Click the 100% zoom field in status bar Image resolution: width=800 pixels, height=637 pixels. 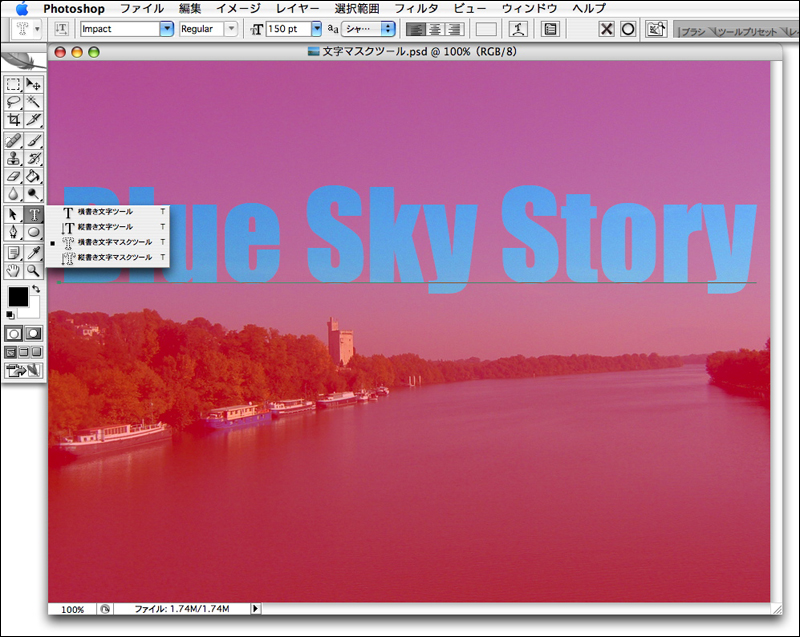coord(72,608)
